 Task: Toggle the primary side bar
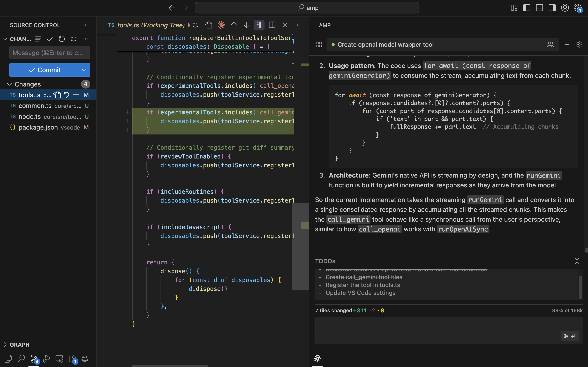[526, 8]
